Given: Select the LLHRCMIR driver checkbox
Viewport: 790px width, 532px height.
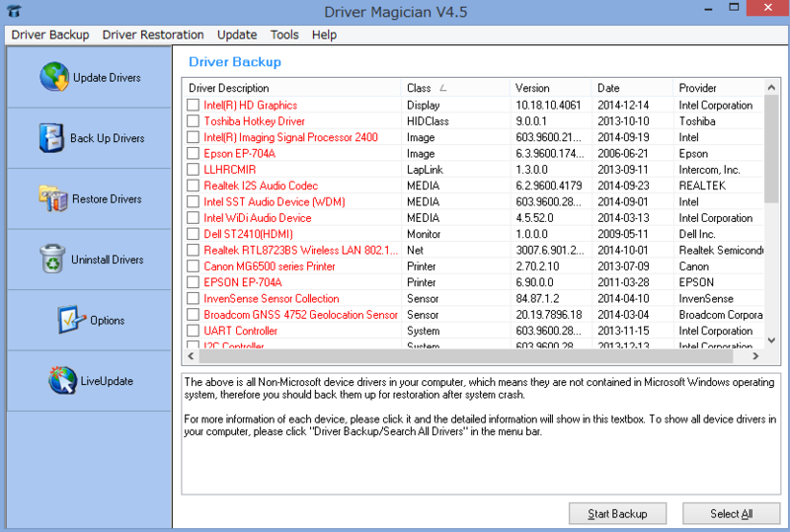Looking at the screenshot, I should pyautogui.click(x=193, y=170).
